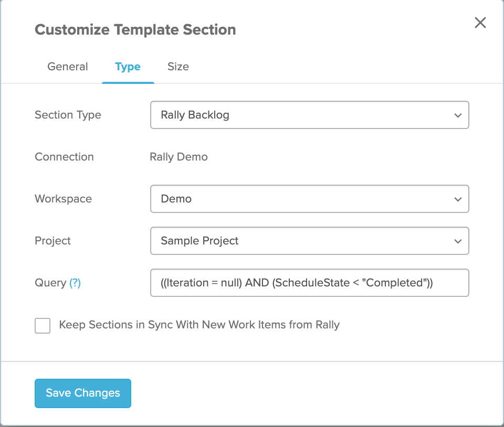
Task: Switch to the General tab
Action: 68,67
